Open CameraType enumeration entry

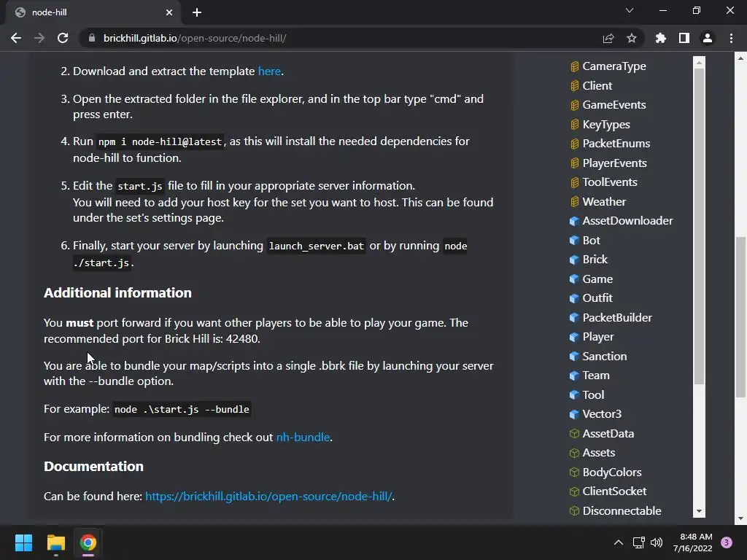coord(614,66)
